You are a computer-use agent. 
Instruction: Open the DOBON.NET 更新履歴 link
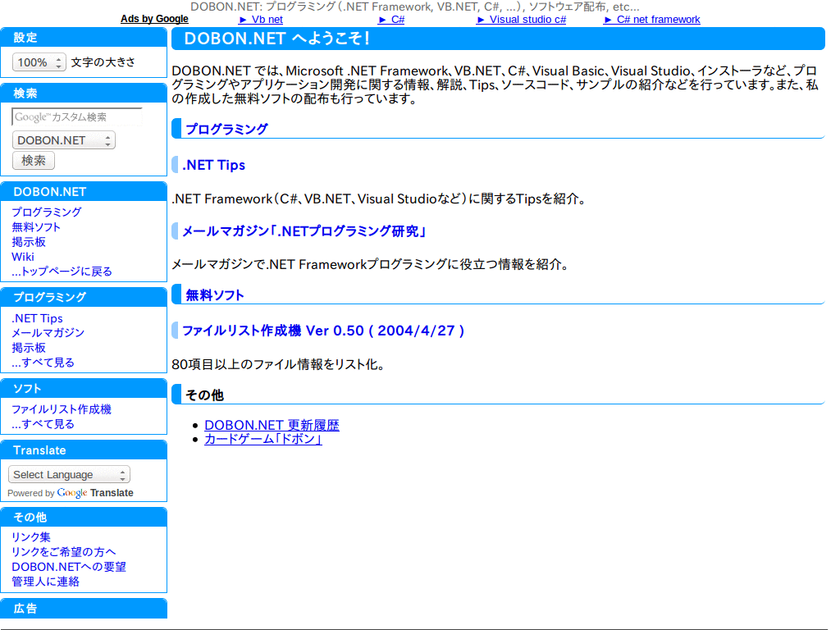click(272, 426)
